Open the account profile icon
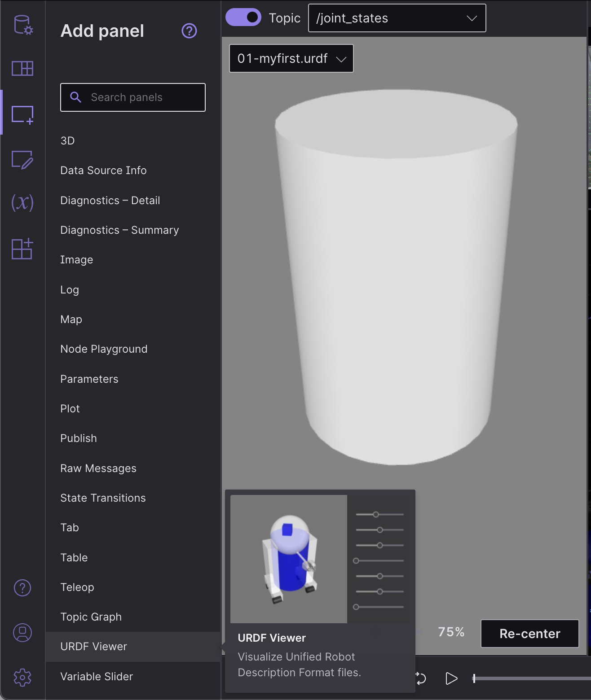This screenshot has width=591, height=700. pyautogui.click(x=22, y=633)
